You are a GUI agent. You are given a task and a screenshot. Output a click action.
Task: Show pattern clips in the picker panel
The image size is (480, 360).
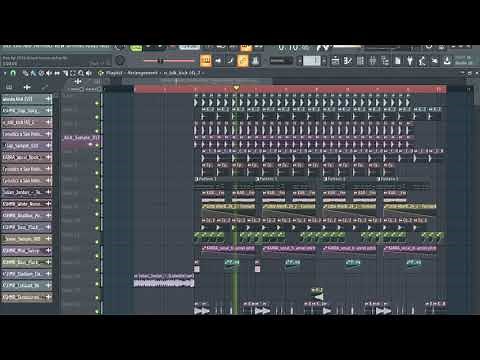[x=9, y=87]
